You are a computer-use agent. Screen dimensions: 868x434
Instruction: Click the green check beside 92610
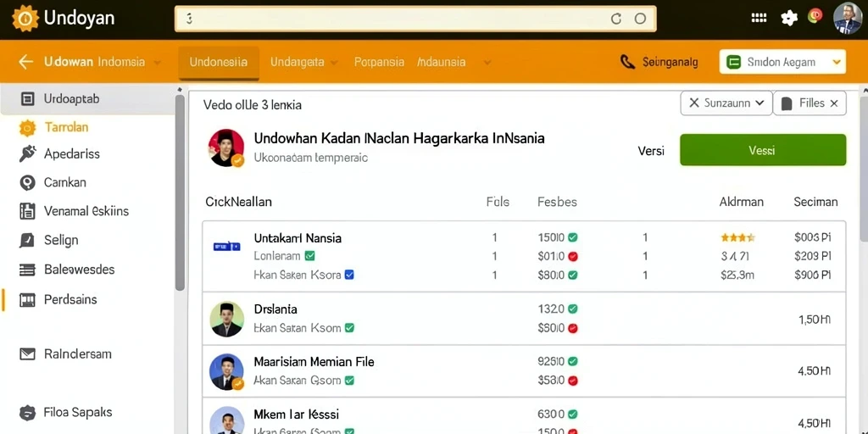(x=573, y=361)
